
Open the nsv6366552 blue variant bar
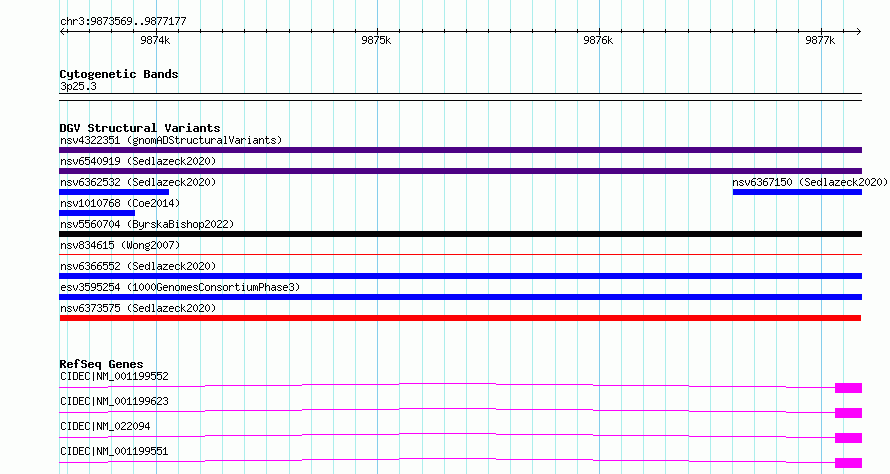[460, 276]
